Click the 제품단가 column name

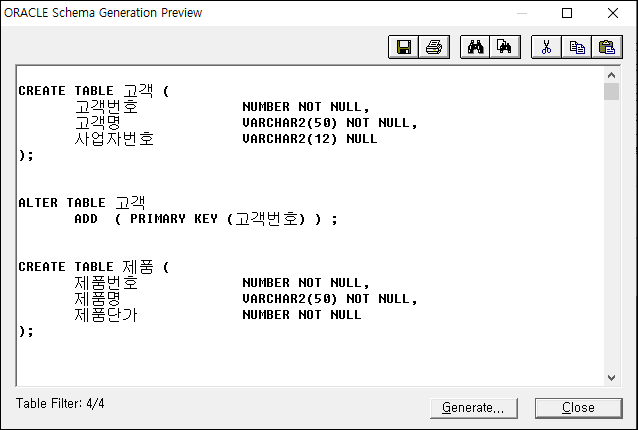[106, 315]
